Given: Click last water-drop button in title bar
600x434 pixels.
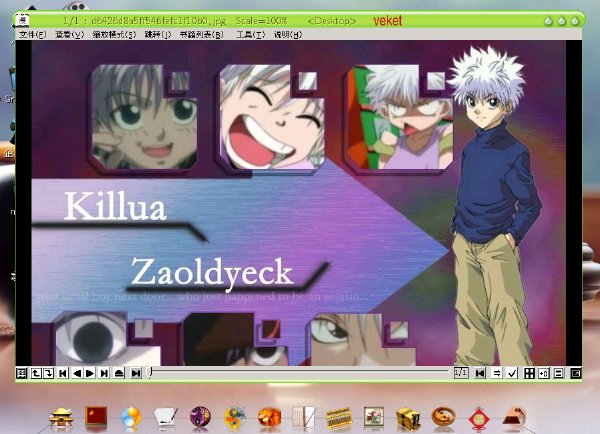Looking at the screenshot, I should 575,21.
